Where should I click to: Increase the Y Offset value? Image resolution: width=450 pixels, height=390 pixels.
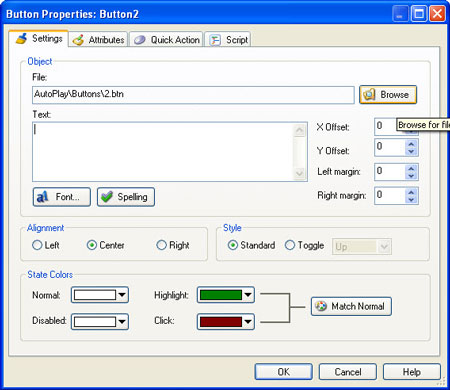pos(411,144)
